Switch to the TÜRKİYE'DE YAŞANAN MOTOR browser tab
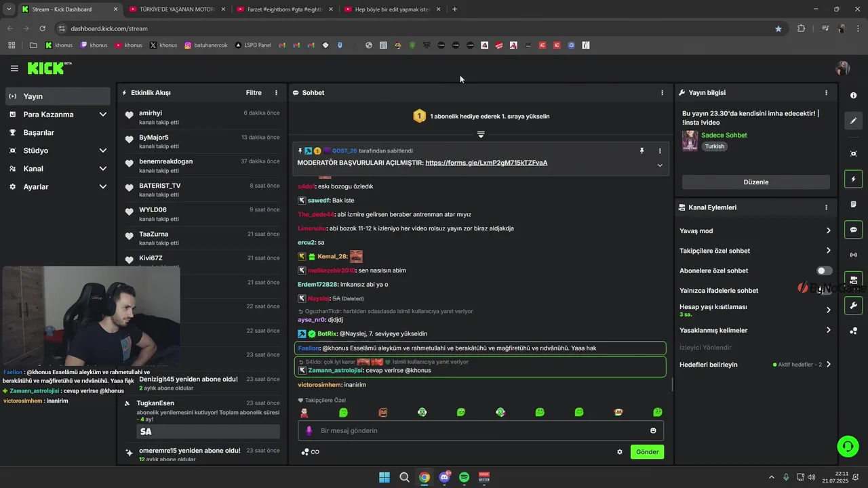Image resolution: width=868 pixels, height=488 pixels. (176, 9)
